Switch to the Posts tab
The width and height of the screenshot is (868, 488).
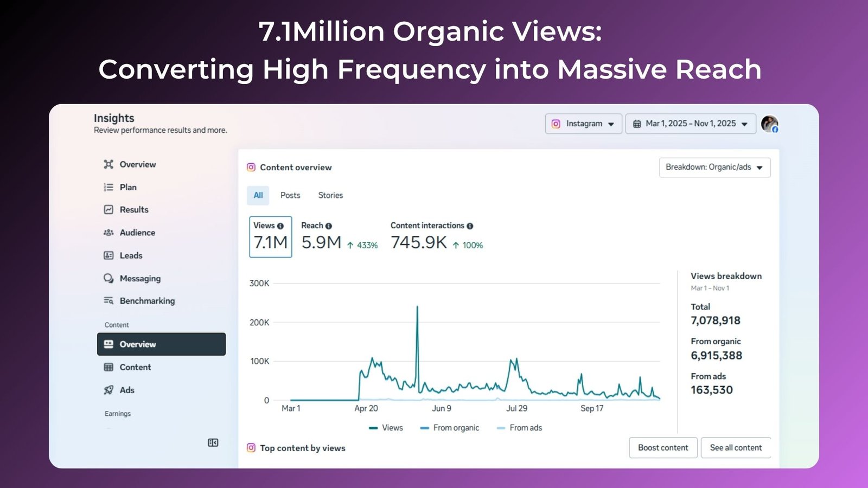290,195
